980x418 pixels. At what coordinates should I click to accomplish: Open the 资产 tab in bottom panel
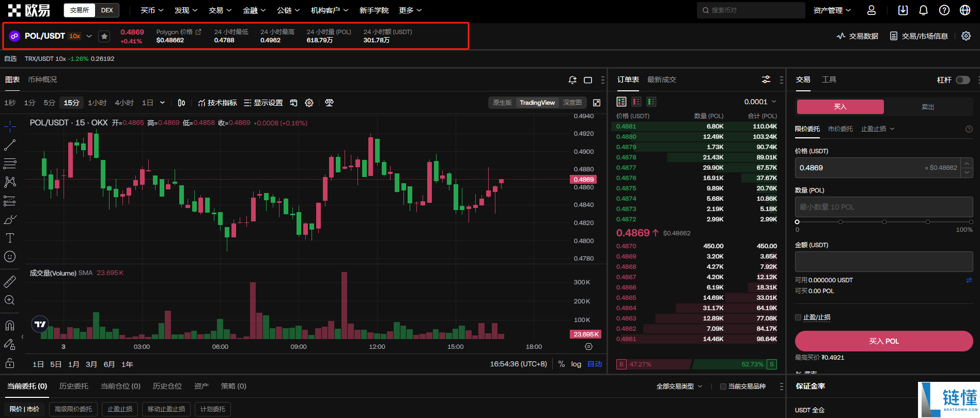pos(201,386)
